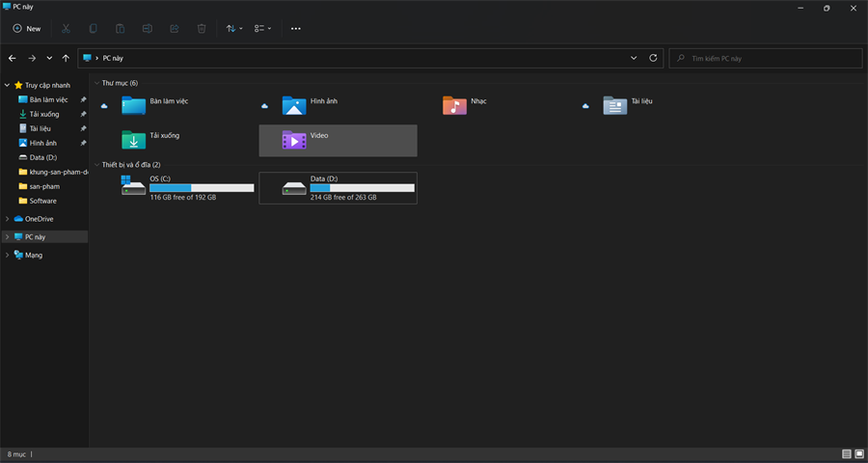868x463 pixels.
Task: Select the Tải xuống downloads folder icon
Action: click(x=133, y=140)
